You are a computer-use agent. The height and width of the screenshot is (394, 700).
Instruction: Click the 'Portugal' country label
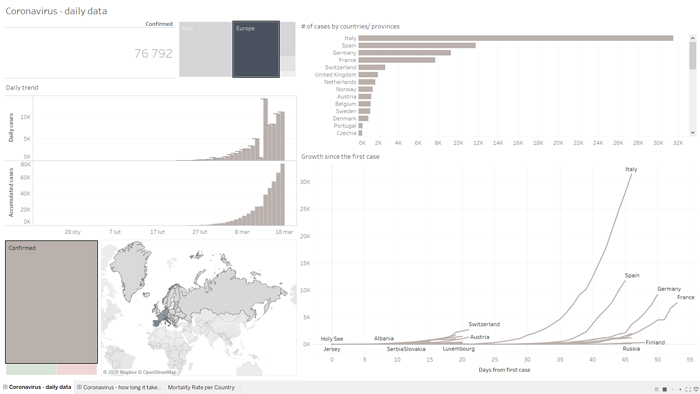click(345, 126)
